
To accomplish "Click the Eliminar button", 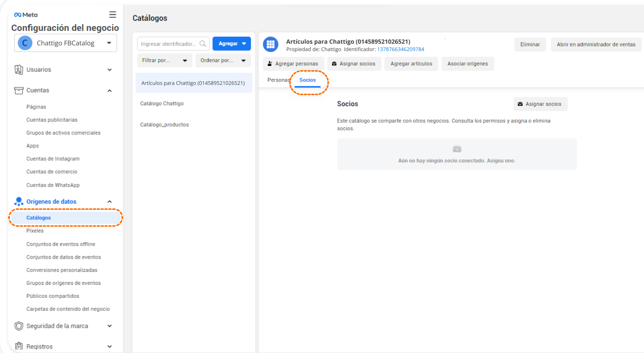I will pos(530,44).
